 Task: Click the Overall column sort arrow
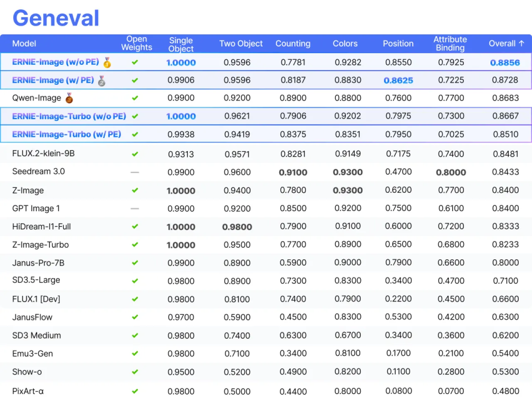pos(522,43)
